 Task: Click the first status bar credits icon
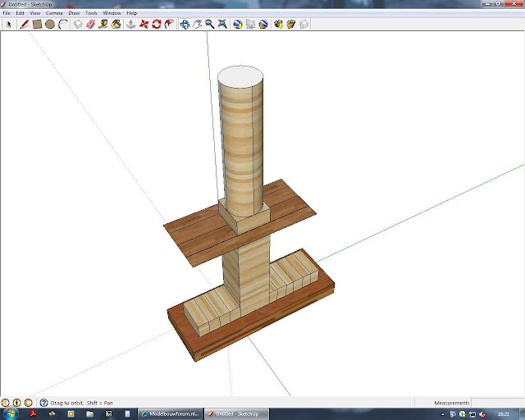pos(5,403)
